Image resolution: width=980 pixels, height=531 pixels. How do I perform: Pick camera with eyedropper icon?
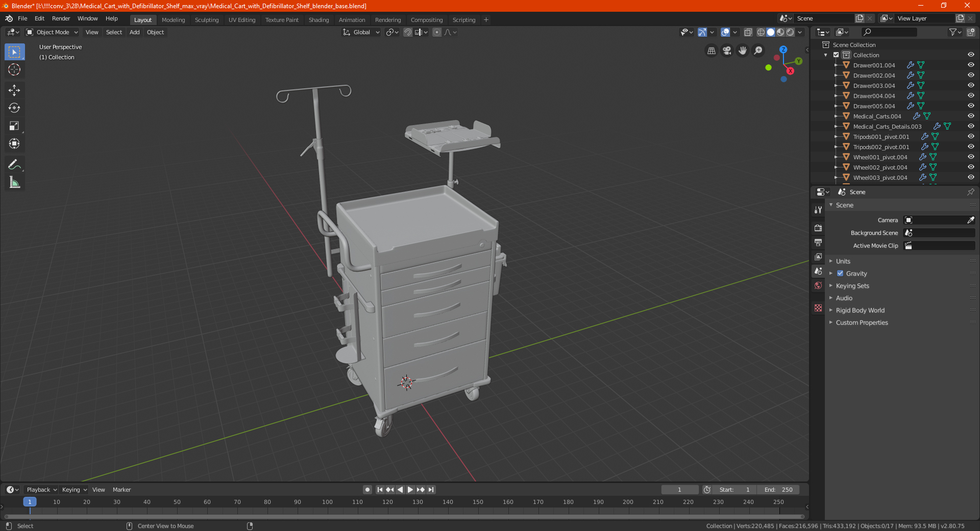click(970, 220)
